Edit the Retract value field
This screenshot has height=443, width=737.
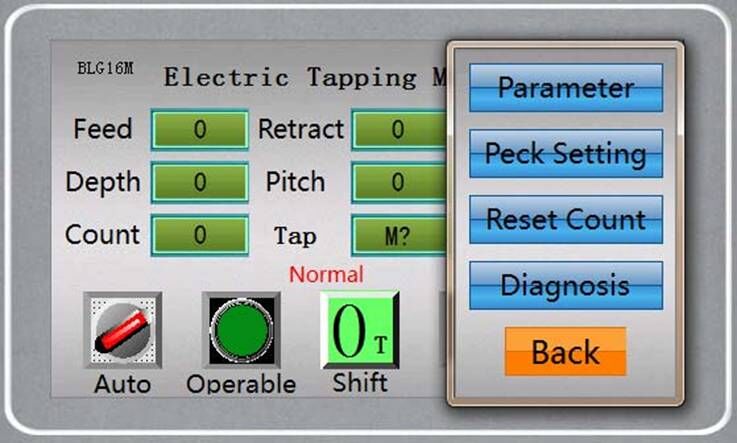400,130
